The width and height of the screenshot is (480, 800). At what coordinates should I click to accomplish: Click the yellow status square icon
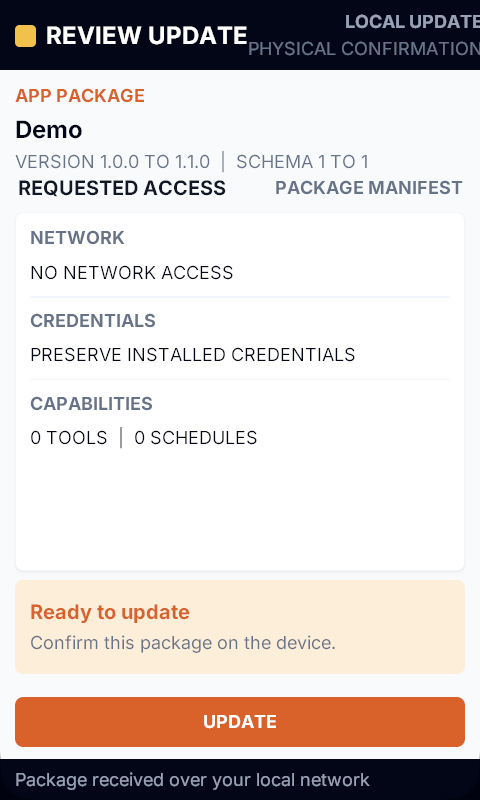click(26, 36)
